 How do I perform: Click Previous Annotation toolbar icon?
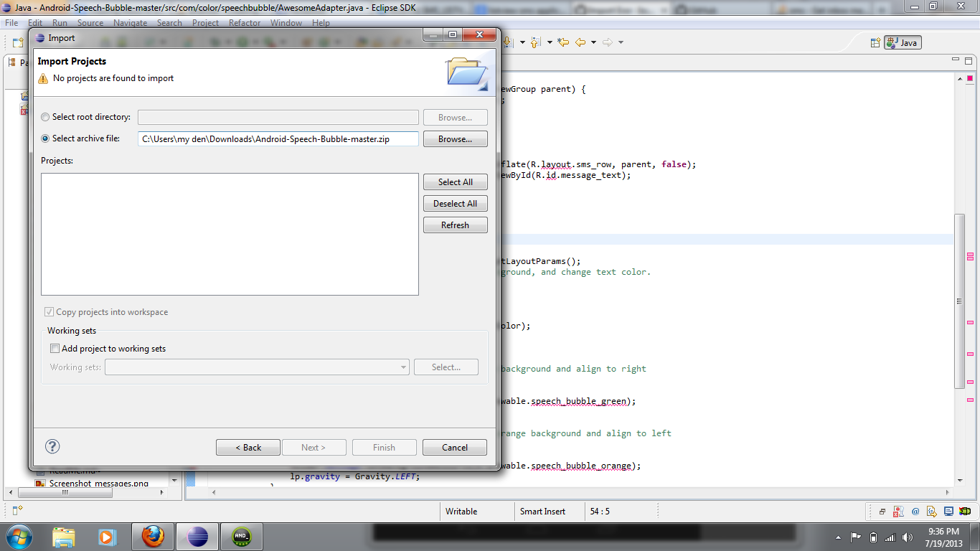[x=535, y=42]
